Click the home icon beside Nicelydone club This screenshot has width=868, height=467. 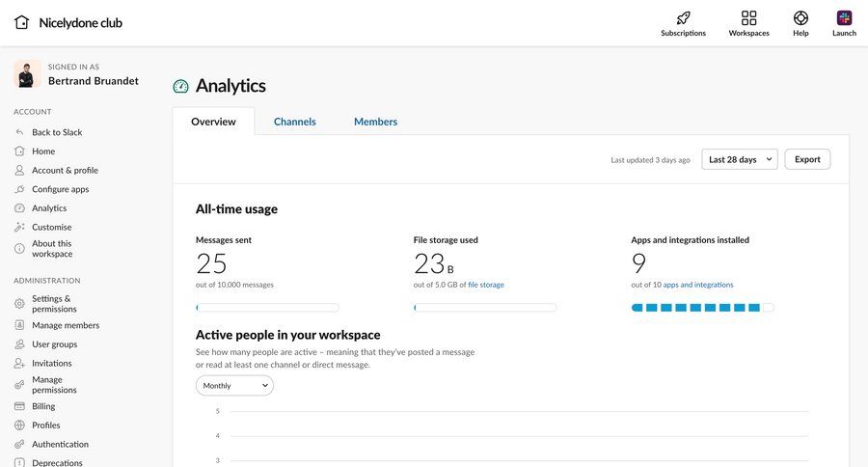click(x=21, y=23)
